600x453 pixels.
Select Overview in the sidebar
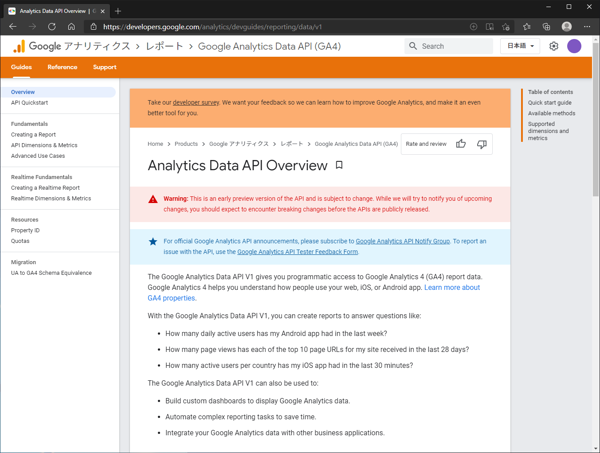pyautogui.click(x=58, y=92)
